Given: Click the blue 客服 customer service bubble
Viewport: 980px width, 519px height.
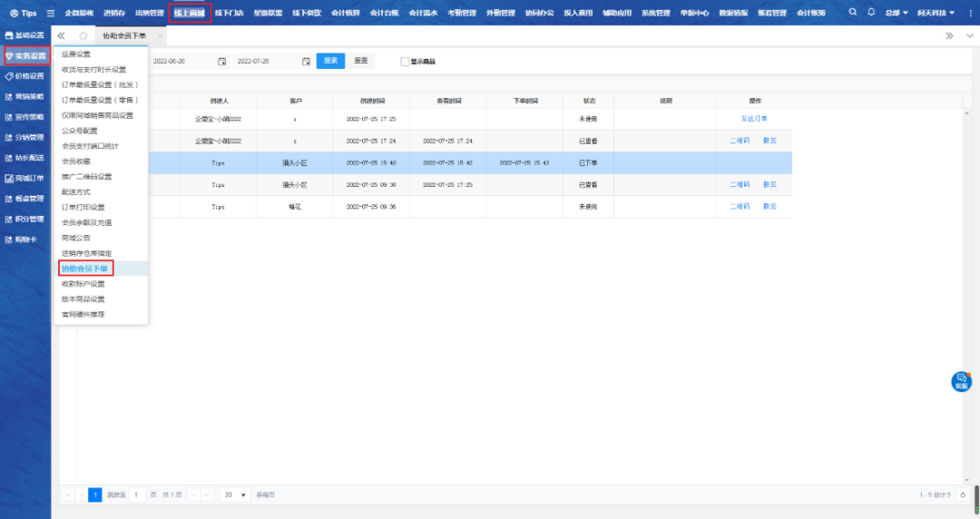Looking at the screenshot, I should (x=961, y=381).
